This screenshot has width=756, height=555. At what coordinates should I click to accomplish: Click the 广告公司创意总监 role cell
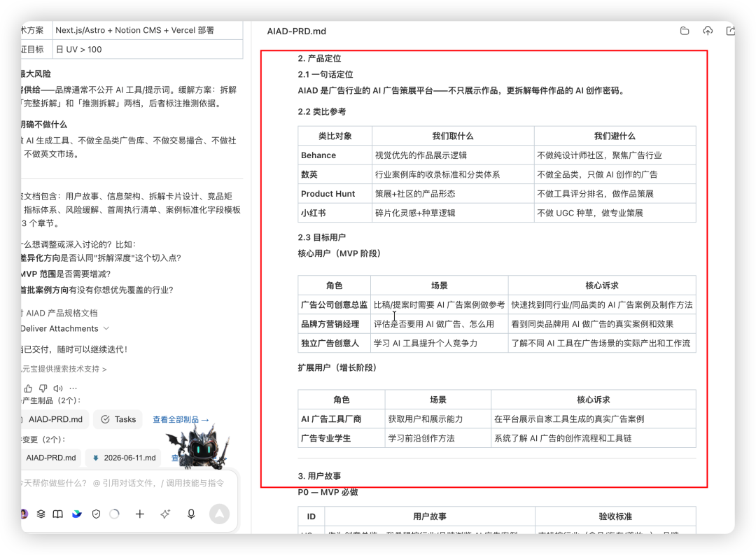pos(334,304)
